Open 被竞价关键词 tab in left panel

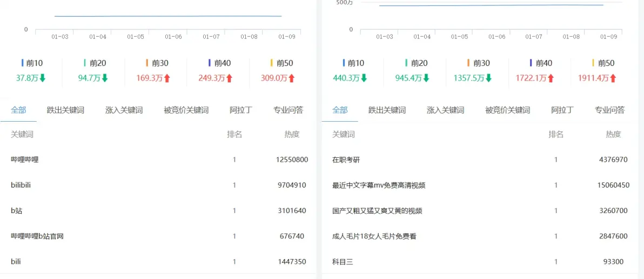coord(186,110)
